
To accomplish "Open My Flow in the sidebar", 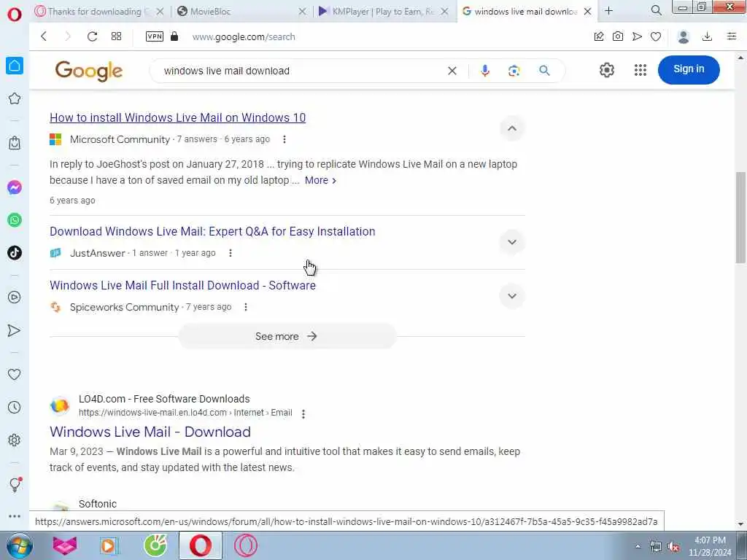I will click(15, 330).
